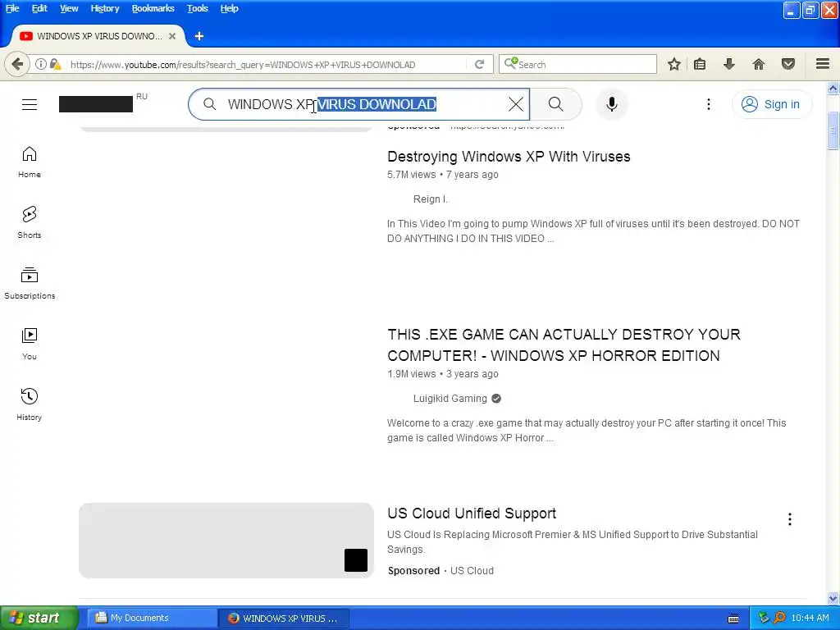Click the search magnifier tray icon
The image size is (840, 630).
click(x=779, y=619)
